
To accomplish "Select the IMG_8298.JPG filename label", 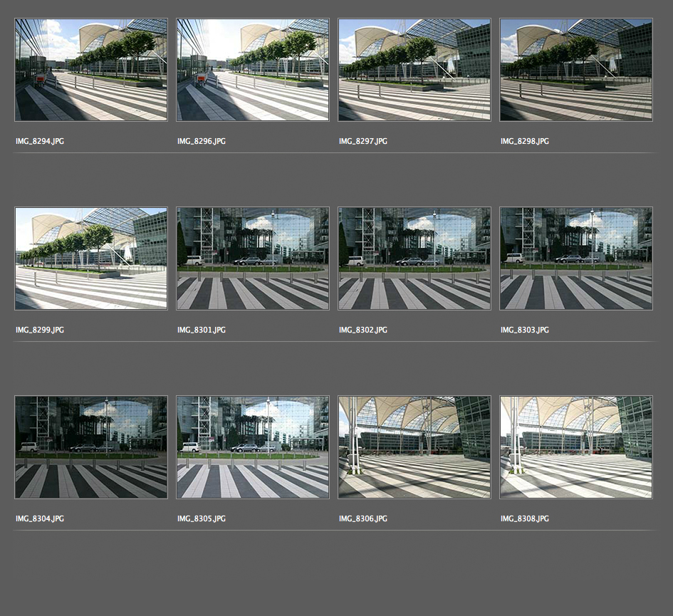I will point(525,142).
